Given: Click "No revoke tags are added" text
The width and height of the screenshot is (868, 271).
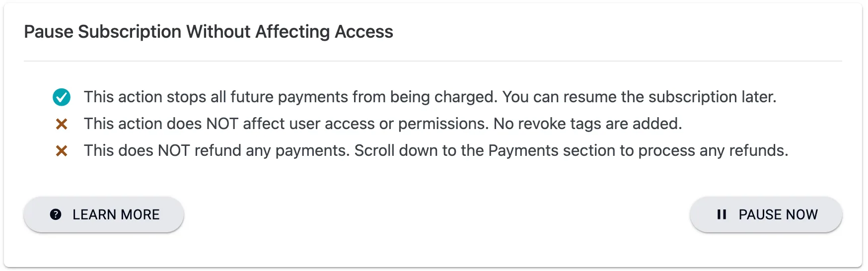Looking at the screenshot, I should click(x=587, y=124).
